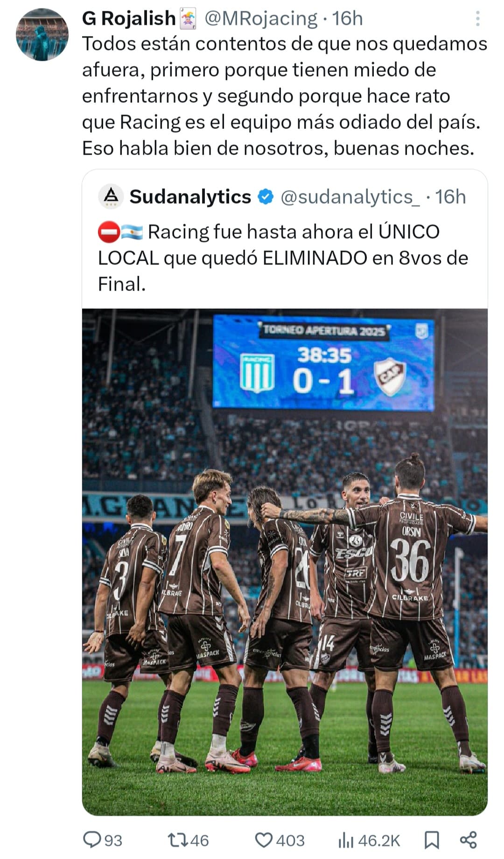Click the joker emoji beside G Rojalish

click(x=188, y=19)
